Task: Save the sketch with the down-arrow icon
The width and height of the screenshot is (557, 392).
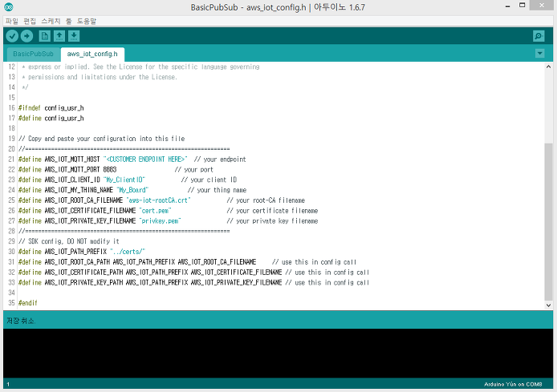Action: click(x=74, y=36)
